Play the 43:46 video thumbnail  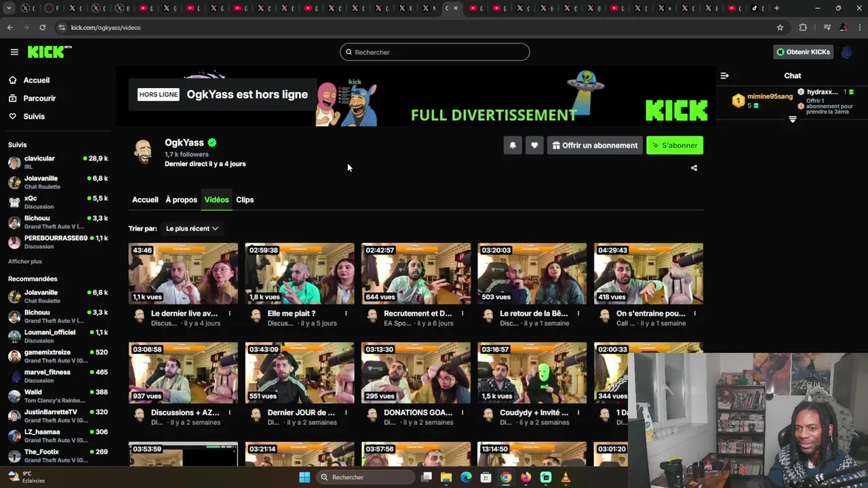coord(183,274)
